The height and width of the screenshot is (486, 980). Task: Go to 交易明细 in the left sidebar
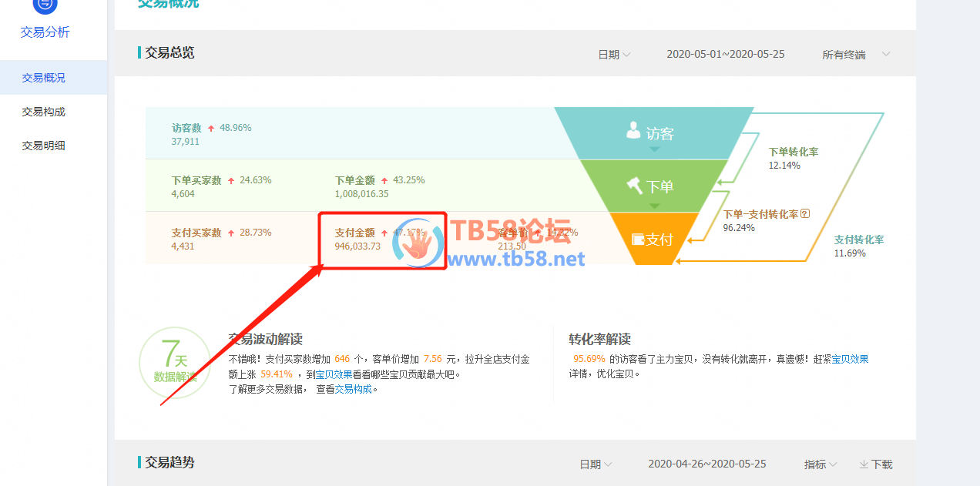tap(44, 146)
